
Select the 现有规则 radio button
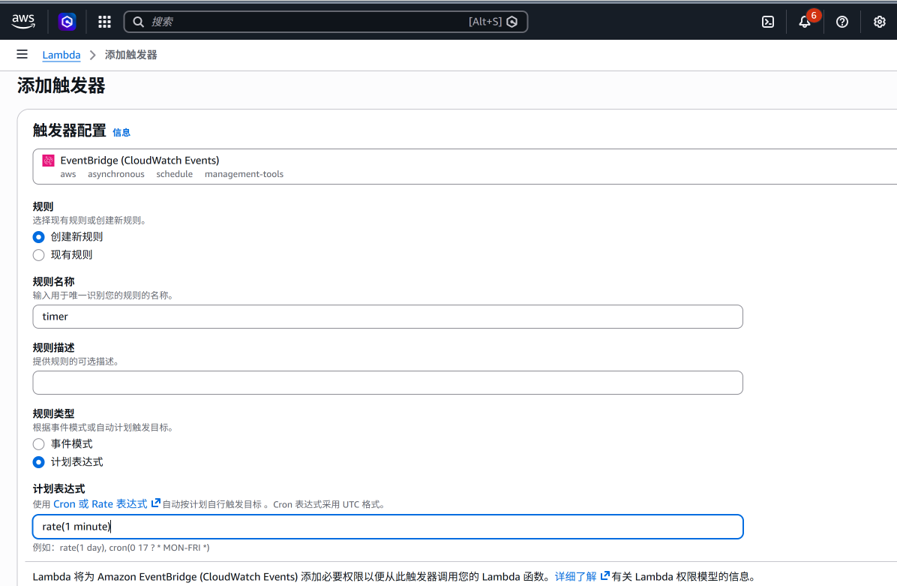tap(38, 255)
